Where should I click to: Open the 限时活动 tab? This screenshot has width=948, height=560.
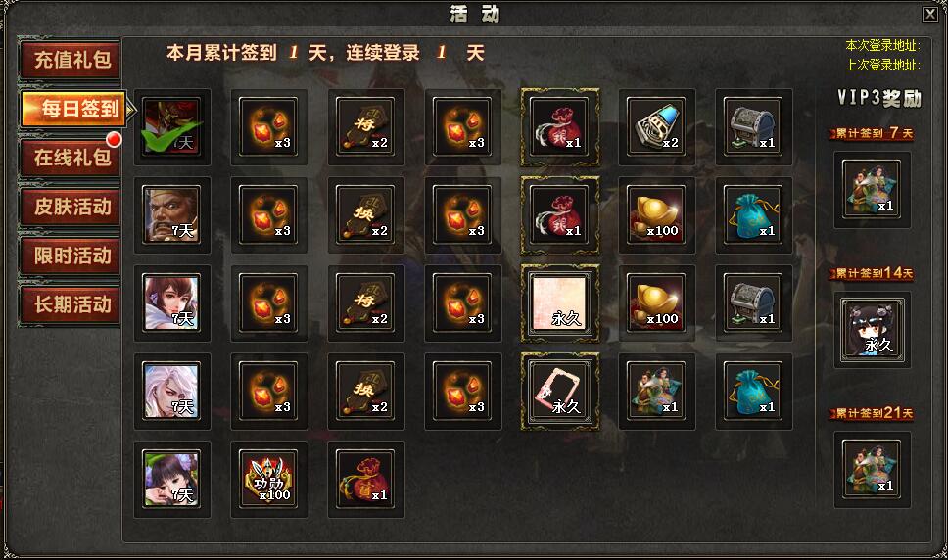click(71, 256)
